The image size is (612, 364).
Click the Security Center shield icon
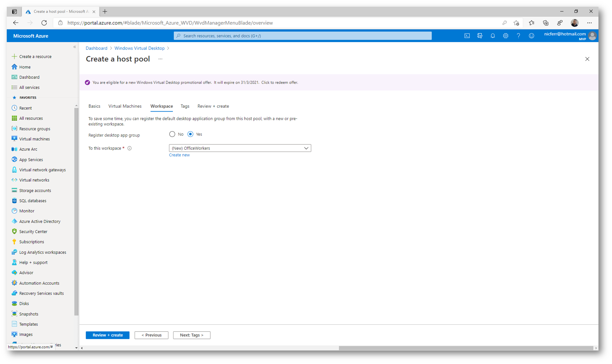tap(14, 232)
